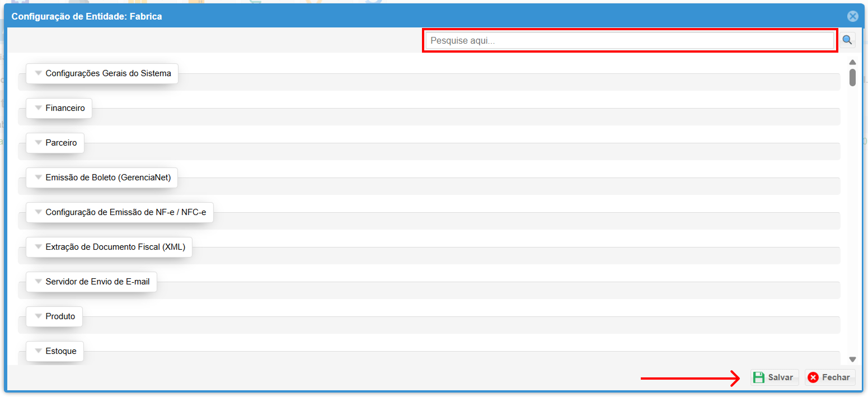Click the dialog title Configuração de Entidade: Fabrica
Viewport: 868px width, 397px height.
tap(87, 16)
